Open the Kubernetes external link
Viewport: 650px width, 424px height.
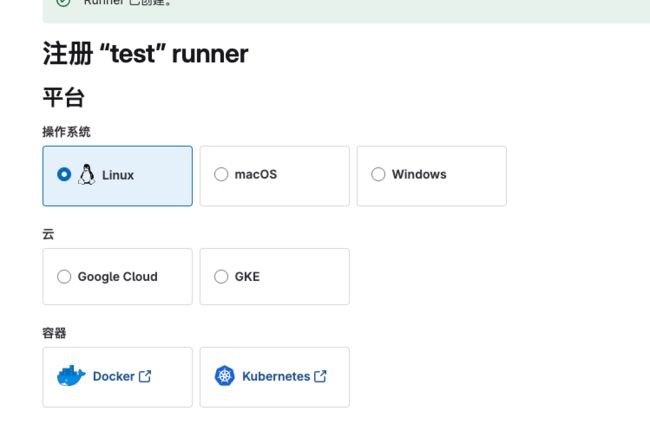tap(284, 376)
